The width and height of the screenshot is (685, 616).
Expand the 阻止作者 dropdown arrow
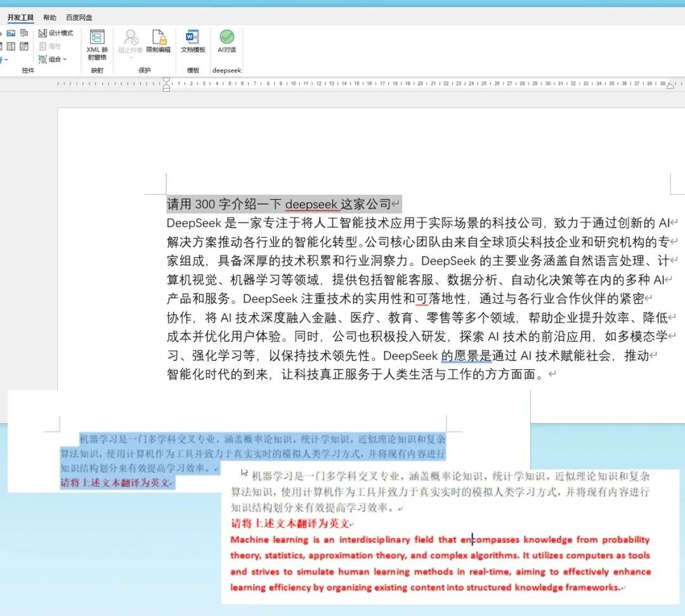tap(130, 57)
